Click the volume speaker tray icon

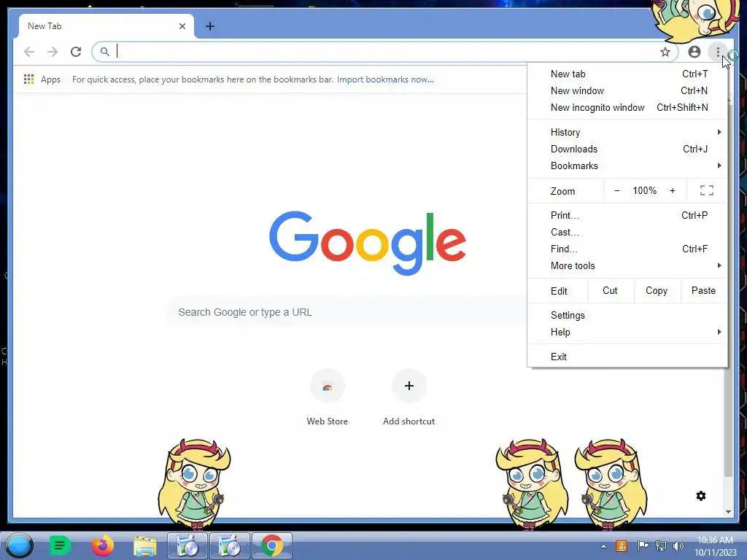point(678,545)
